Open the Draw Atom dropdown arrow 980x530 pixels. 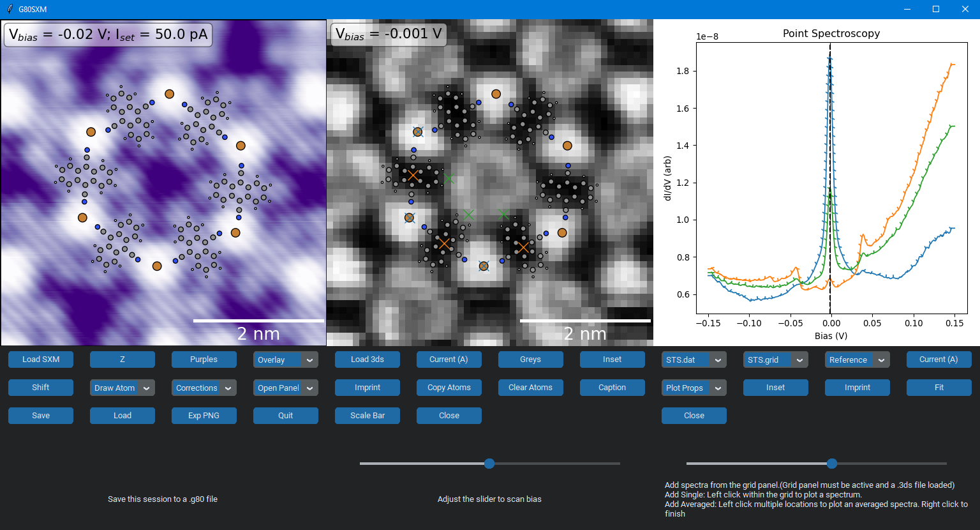pos(146,388)
